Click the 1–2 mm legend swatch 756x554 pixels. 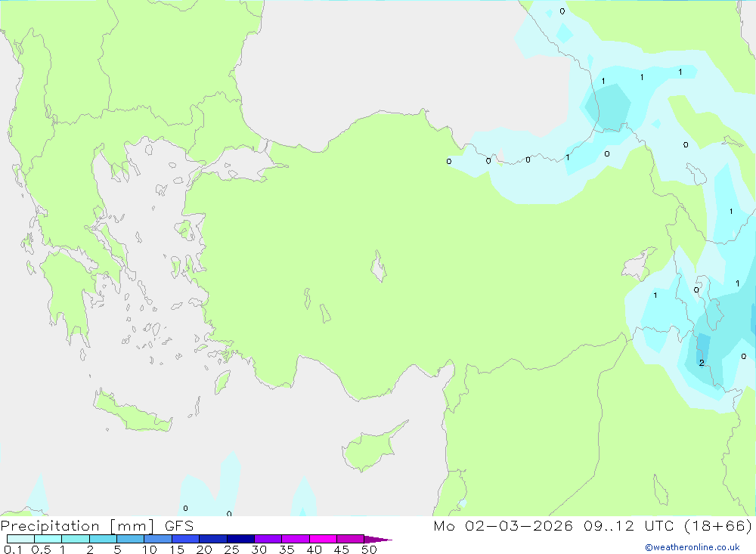pos(76,539)
